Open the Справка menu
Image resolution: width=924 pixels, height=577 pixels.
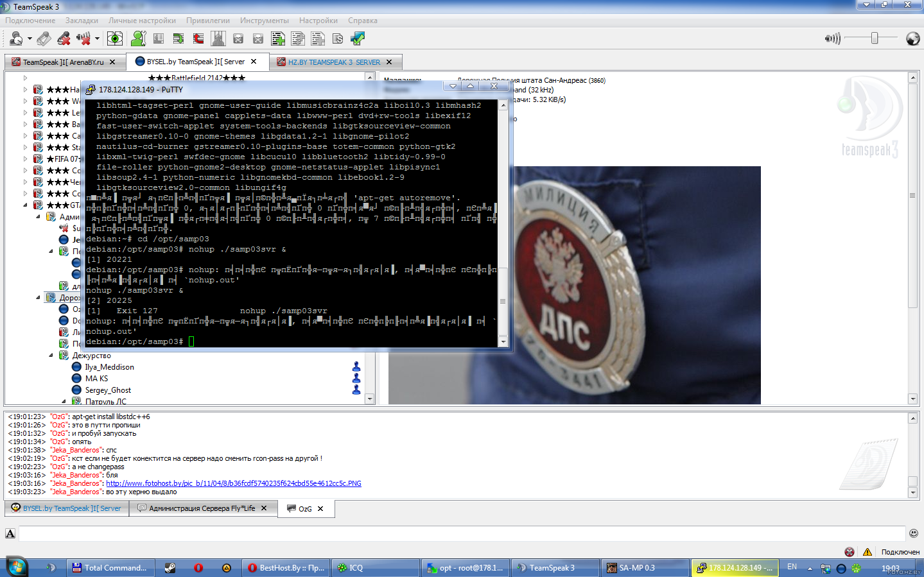[363, 21]
